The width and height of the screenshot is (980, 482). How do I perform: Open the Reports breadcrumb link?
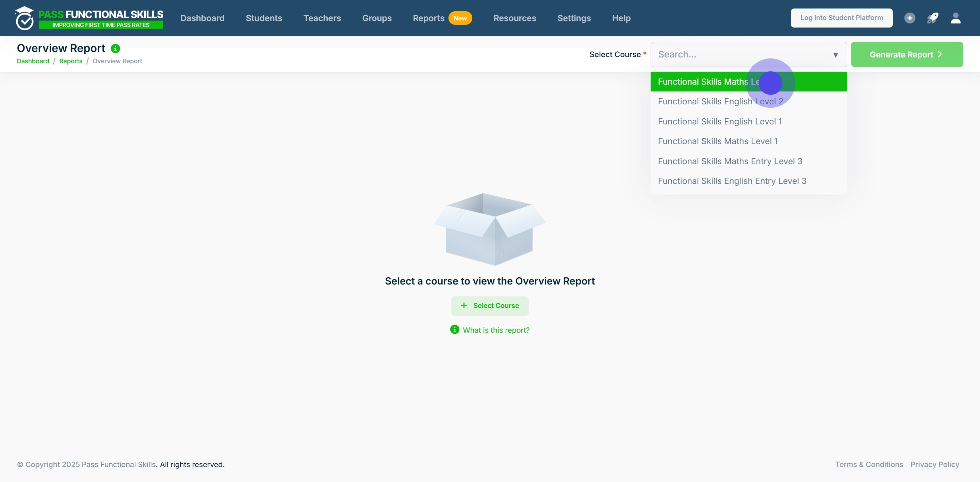point(71,61)
